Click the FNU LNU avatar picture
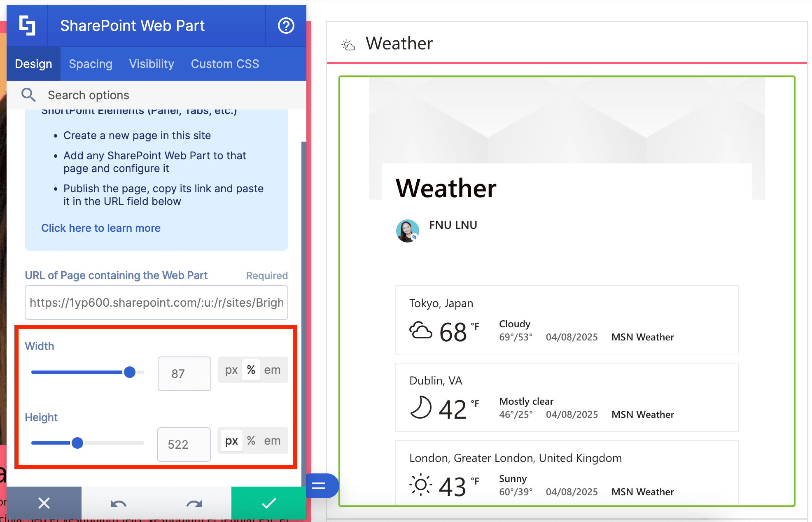Viewport: 812px width, 522px height. (407, 231)
